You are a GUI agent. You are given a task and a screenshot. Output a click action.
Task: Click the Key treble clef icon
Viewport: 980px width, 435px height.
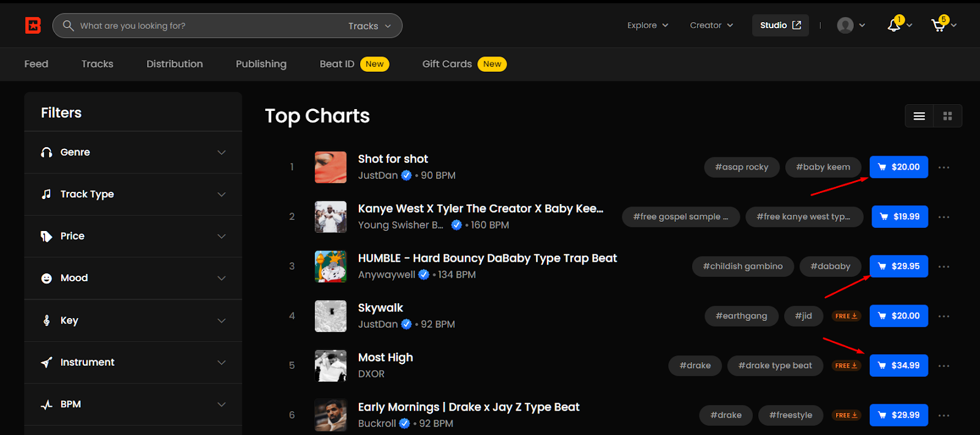pos(47,320)
